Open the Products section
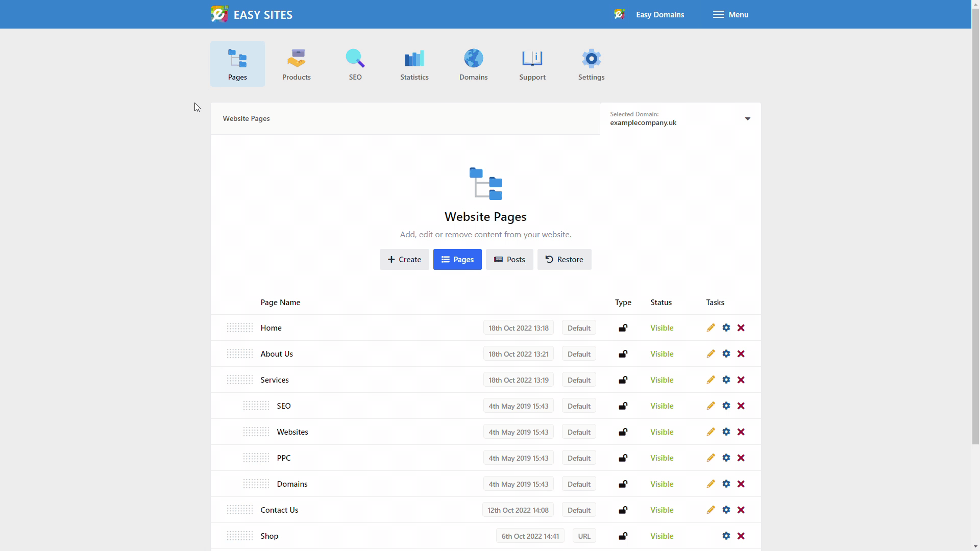 [296, 64]
